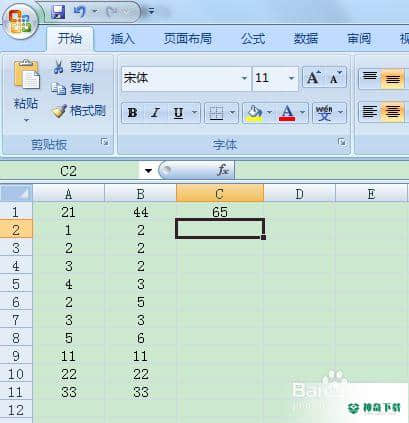This screenshot has width=409, height=423.
Task: Click the 复制 copy button
Action: click(x=72, y=89)
